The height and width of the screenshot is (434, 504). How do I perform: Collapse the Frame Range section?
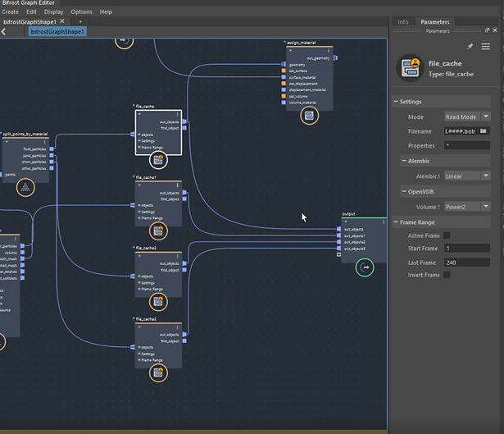[x=396, y=222]
